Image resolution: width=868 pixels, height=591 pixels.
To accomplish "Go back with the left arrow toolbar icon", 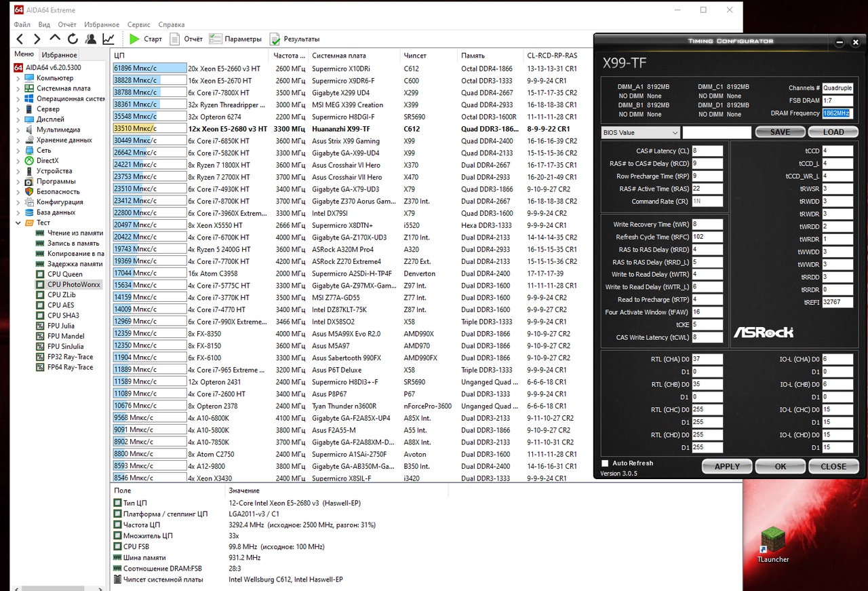I will [20, 39].
